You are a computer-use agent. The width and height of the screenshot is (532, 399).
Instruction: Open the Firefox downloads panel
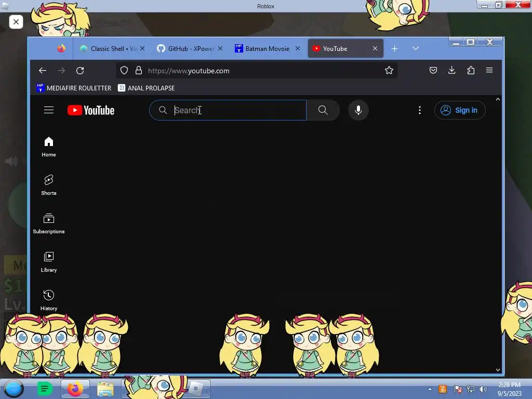(451, 70)
